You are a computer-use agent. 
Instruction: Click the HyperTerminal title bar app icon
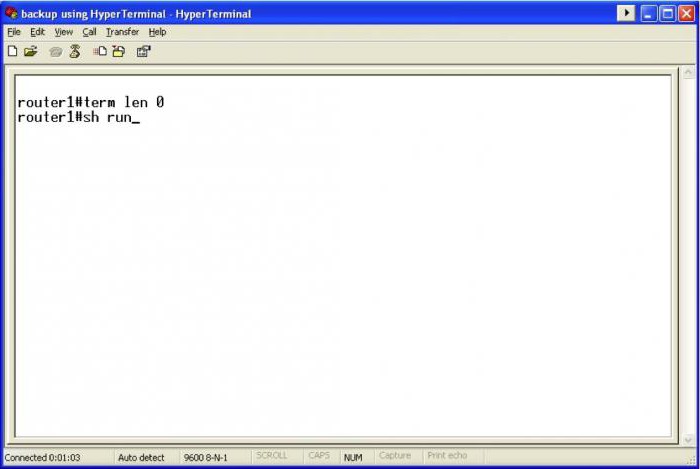11,13
